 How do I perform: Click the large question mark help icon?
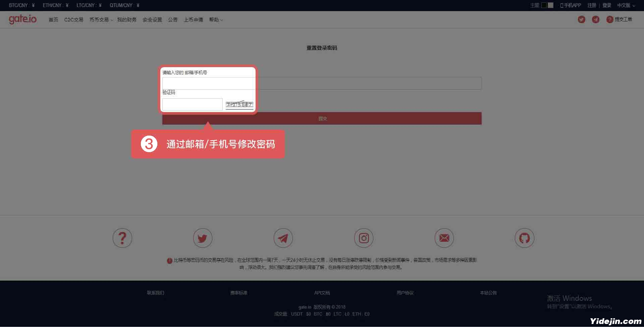[122, 238]
